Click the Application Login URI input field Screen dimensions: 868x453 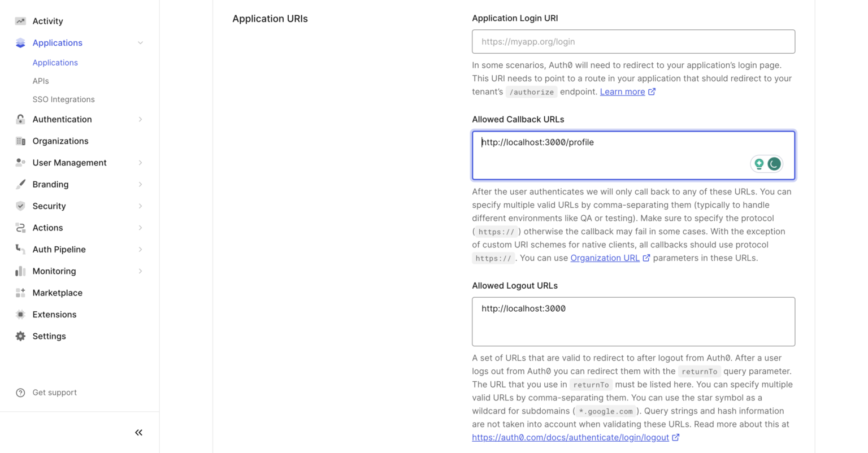pyautogui.click(x=633, y=41)
